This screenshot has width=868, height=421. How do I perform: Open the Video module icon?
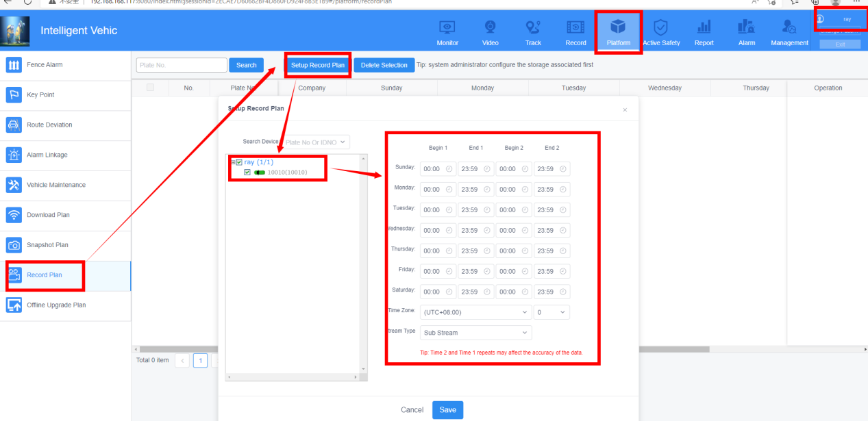(491, 27)
